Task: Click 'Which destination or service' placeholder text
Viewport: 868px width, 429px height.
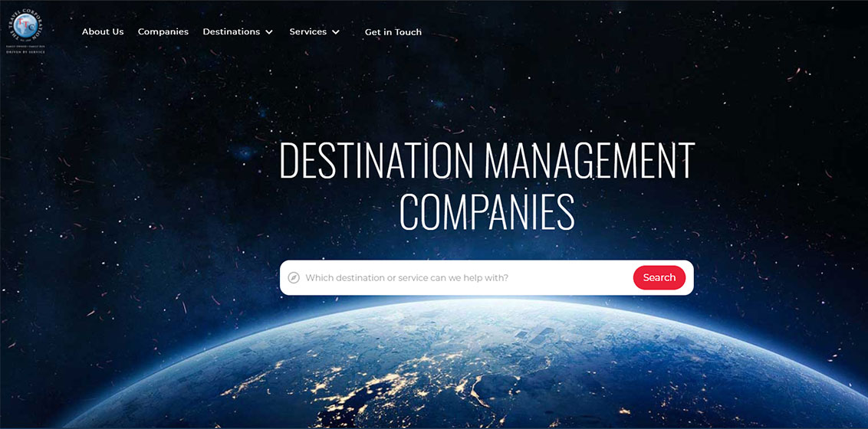Action: point(406,277)
